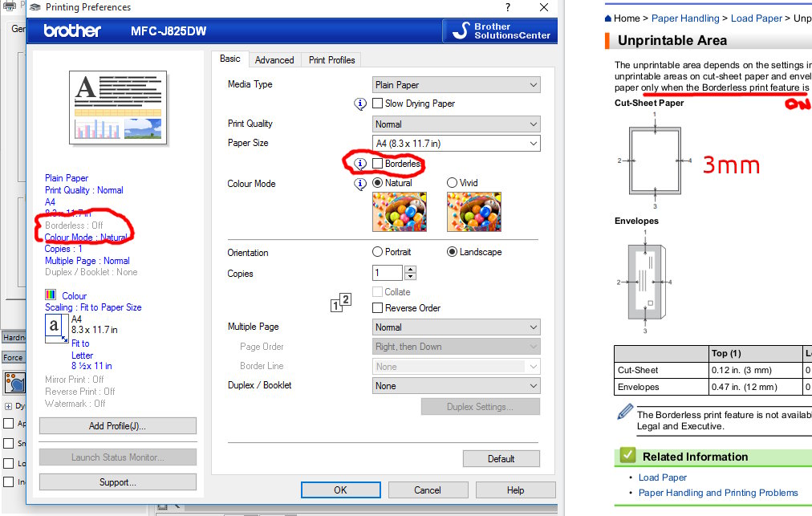Open Duplex / Booklet dropdown
This screenshot has width=812, height=516.
click(x=457, y=386)
